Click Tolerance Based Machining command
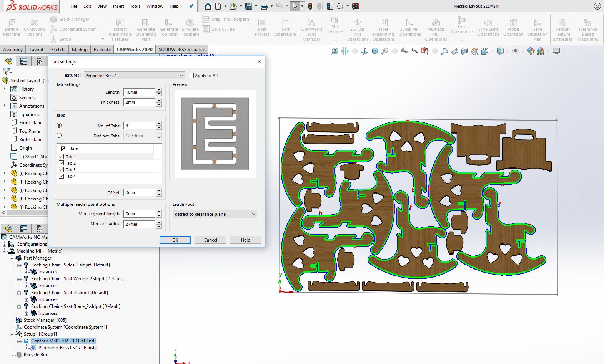Image resolution: width=604 pixels, height=364 pixels. coord(588,30)
